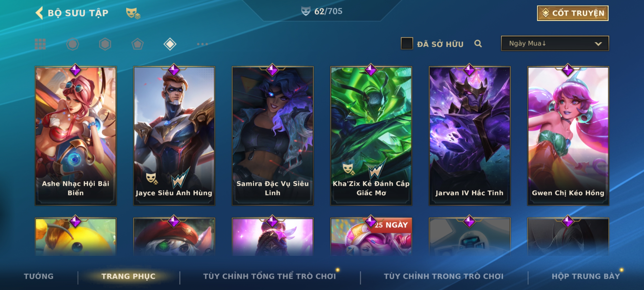Open the Cốt Truyện button

pos(573,13)
